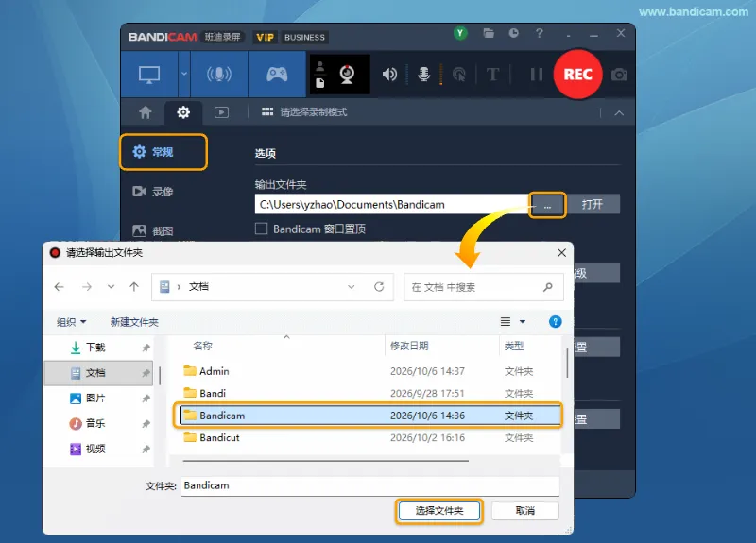Screen dimensions: 756x543
Task: Click the pause recording button
Action: pyautogui.click(x=536, y=75)
